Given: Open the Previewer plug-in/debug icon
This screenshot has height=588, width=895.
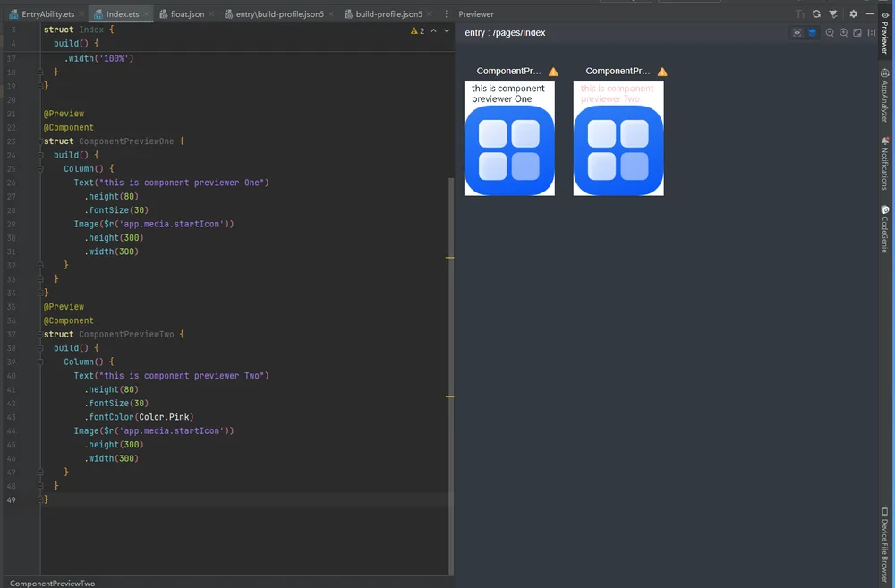Looking at the screenshot, I should pyautogui.click(x=833, y=13).
